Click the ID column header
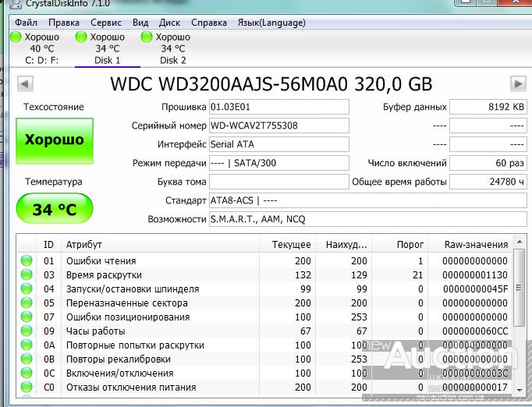Screen dimensions: 532x407 (48, 244)
